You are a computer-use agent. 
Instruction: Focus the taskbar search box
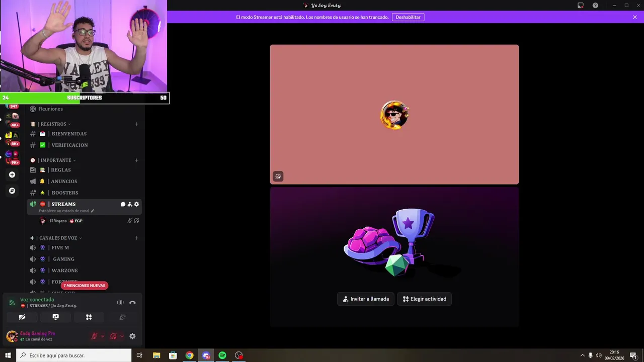74,355
